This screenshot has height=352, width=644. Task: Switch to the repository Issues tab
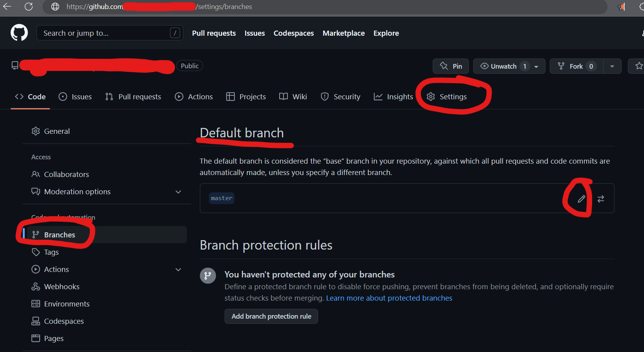click(x=75, y=97)
